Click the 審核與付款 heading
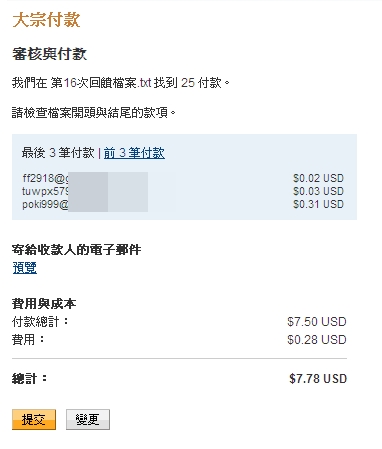The width and height of the screenshot is (382, 449). coord(49,54)
